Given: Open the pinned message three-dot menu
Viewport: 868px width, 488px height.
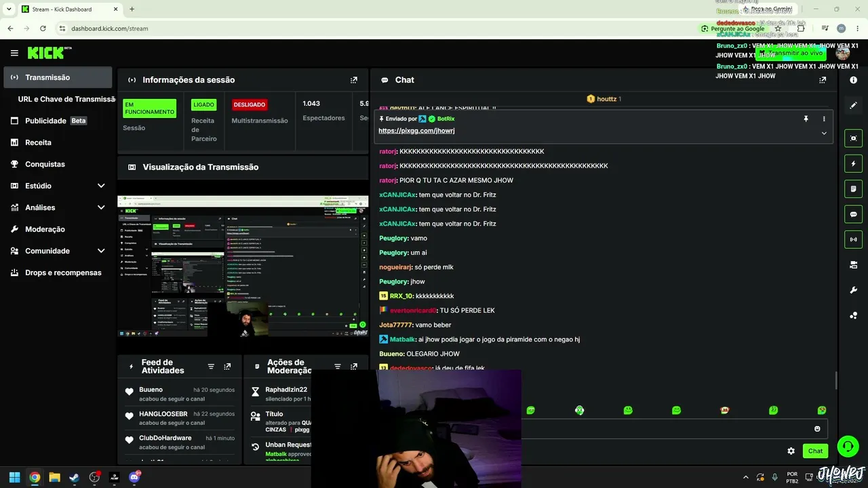Looking at the screenshot, I should (x=824, y=119).
